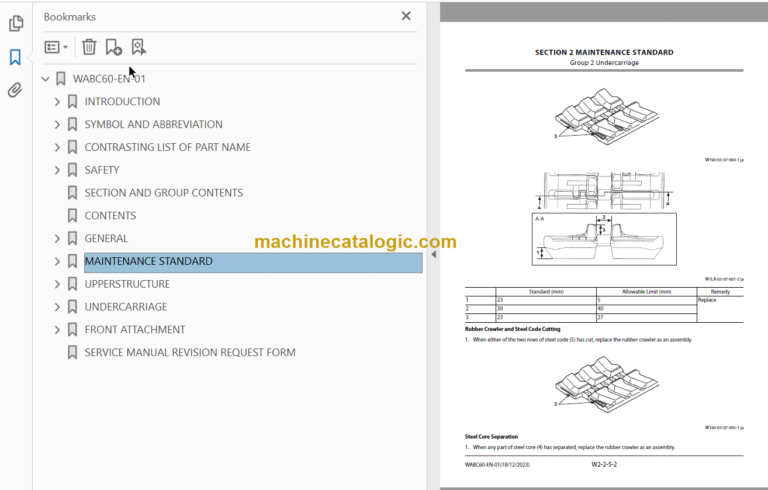
Task: Select the GENERAL bookmark
Action: click(106, 239)
